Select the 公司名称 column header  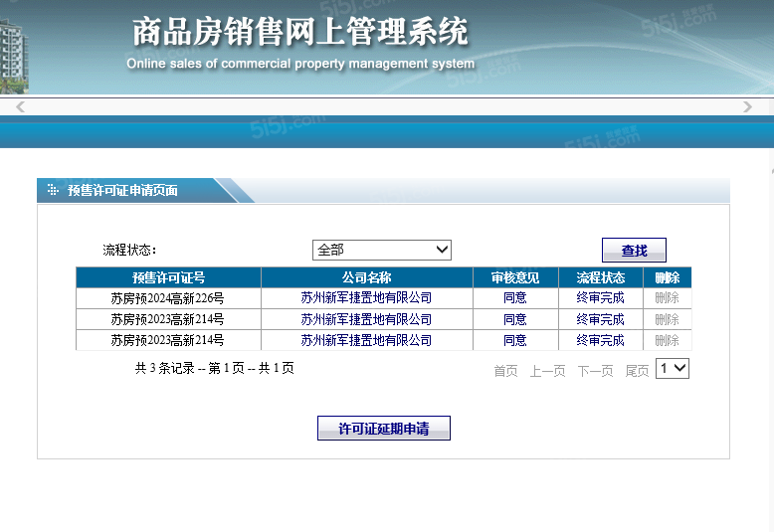366,277
